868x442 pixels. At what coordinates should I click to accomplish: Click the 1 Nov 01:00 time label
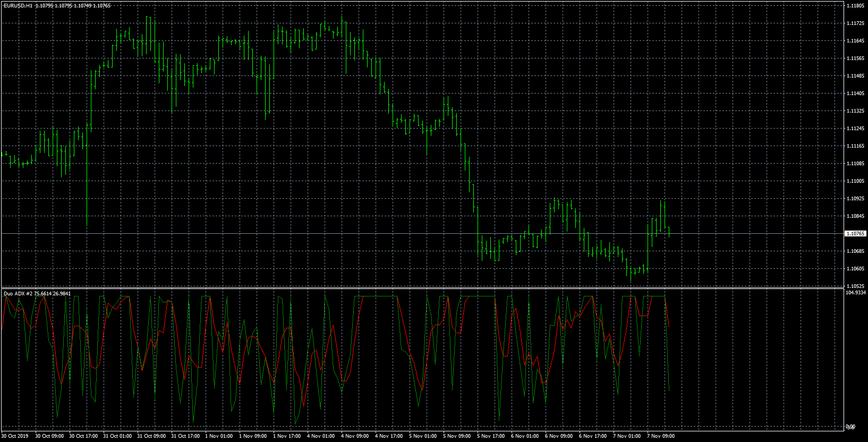pyautogui.click(x=219, y=436)
